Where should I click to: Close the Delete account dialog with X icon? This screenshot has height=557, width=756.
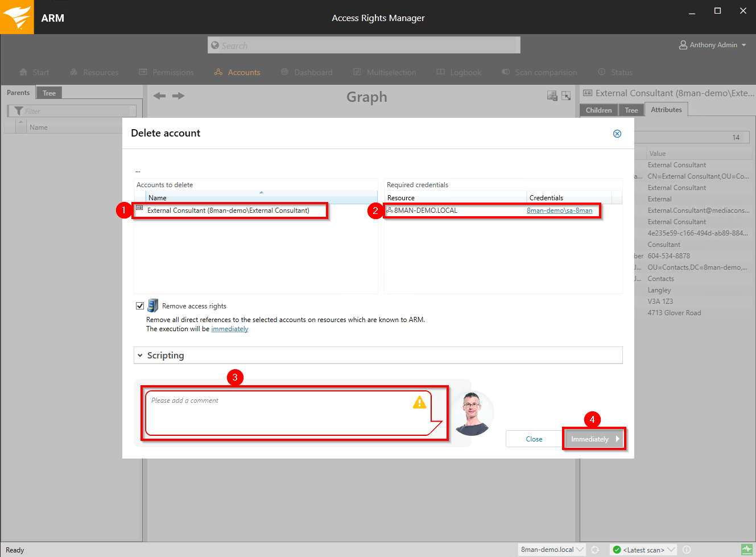click(x=617, y=134)
